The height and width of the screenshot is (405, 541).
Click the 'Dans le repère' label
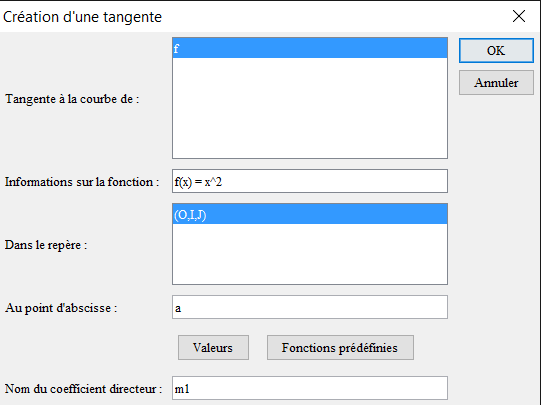point(46,245)
